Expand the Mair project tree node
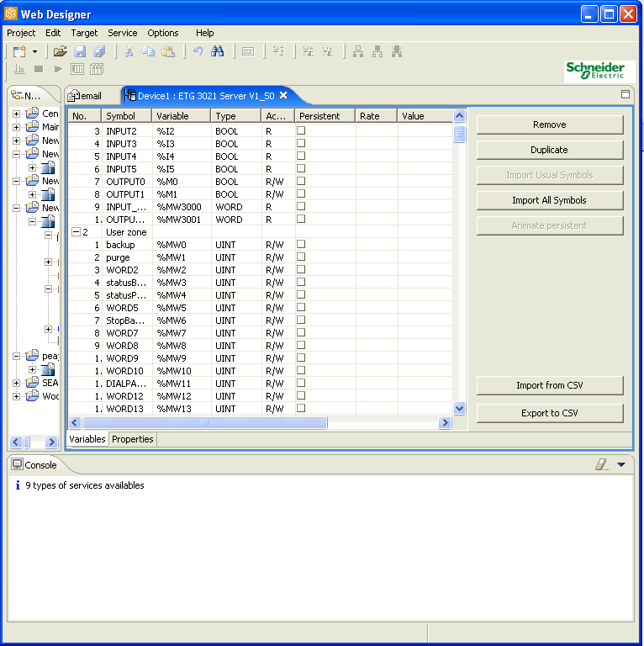The height and width of the screenshot is (646, 644). click(x=16, y=127)
